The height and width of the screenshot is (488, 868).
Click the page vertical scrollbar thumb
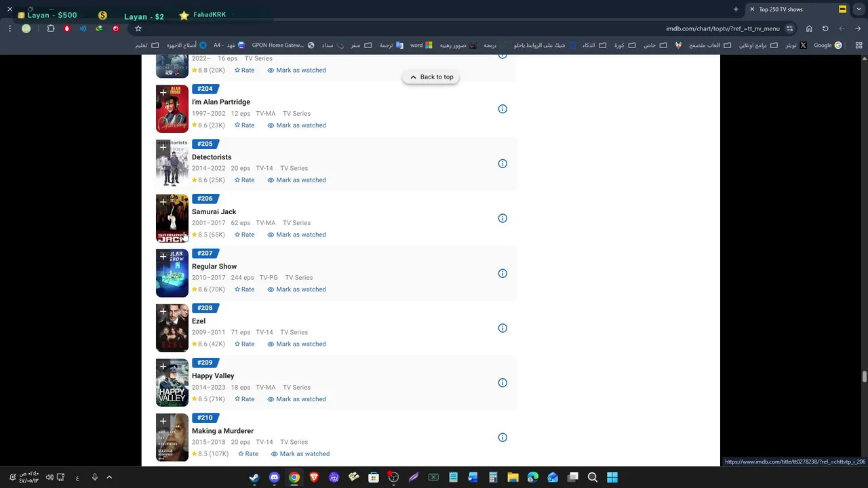(x=864, y=377)
